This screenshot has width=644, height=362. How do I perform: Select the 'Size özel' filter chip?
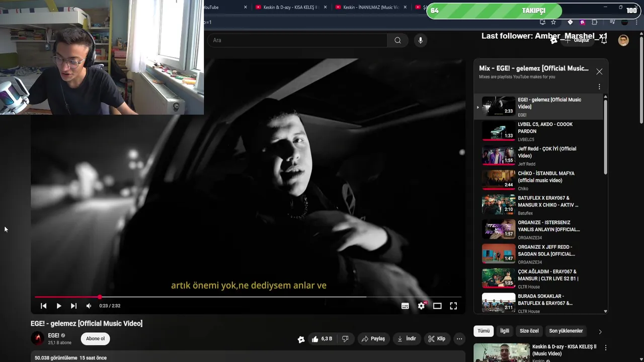pyautogui.click(x=529, y=331)
